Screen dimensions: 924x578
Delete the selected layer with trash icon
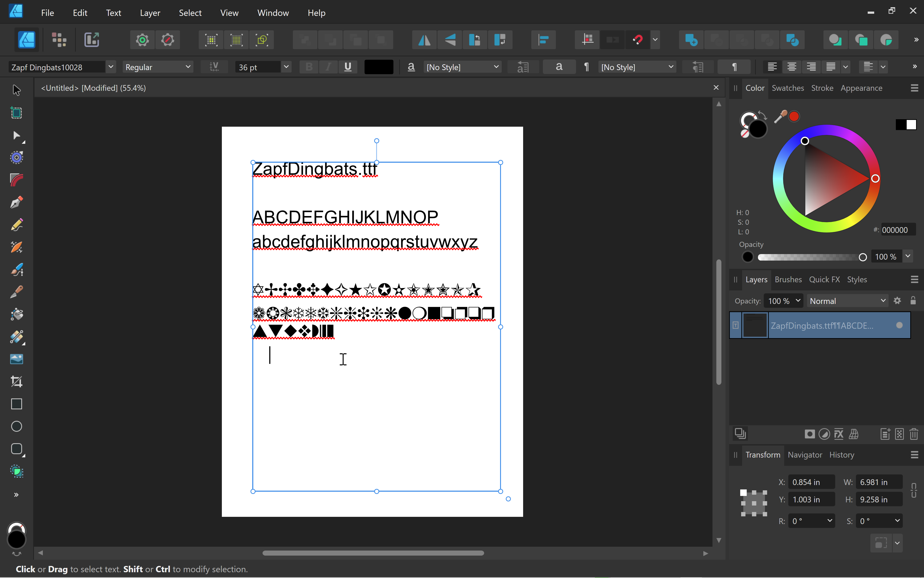point(914,434)
